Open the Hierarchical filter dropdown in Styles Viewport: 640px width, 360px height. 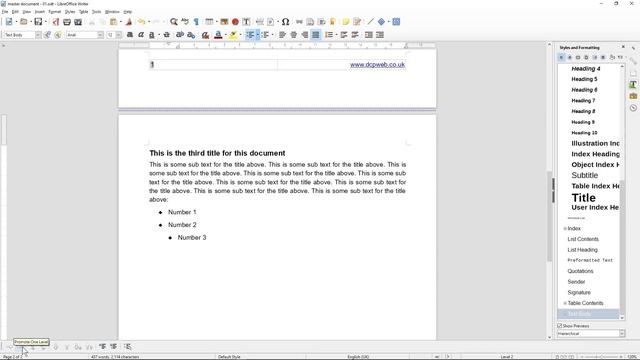(x=622, y=334)
